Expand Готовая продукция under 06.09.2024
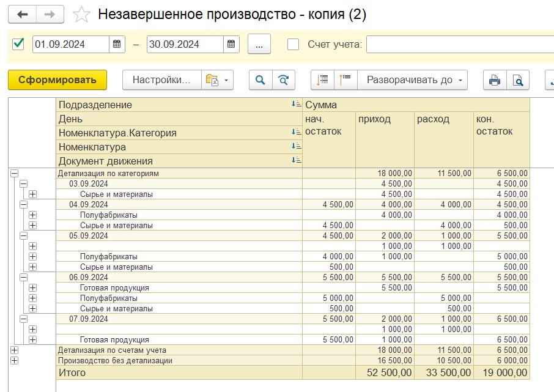The image size is (554, 392). point(32,287)
